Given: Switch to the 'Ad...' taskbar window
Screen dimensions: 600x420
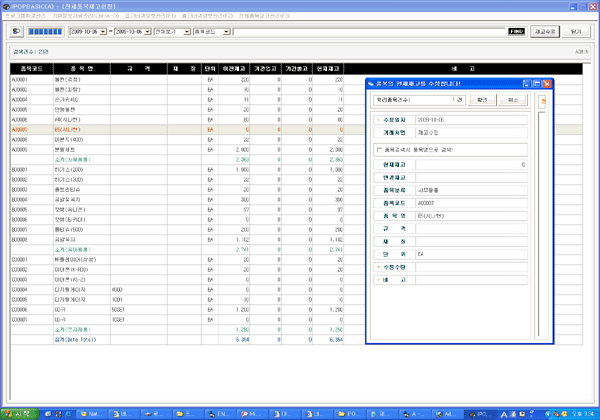Looking at the screenshot, I should (448, 414).
